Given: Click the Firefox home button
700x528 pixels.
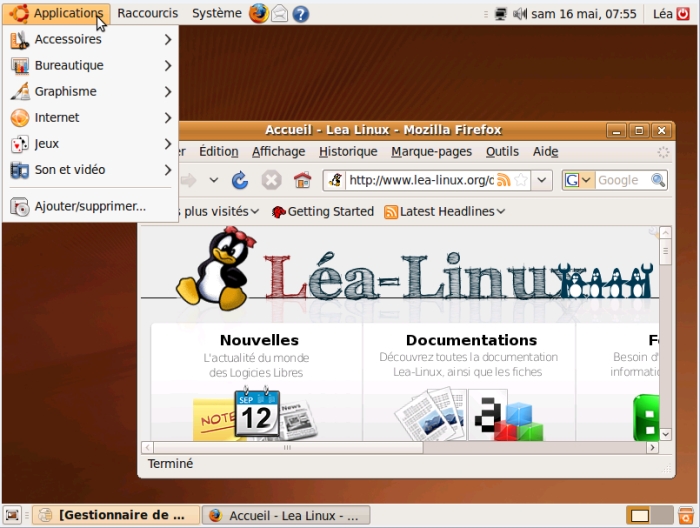Looking at the screenshot, I should pos(302,180).
